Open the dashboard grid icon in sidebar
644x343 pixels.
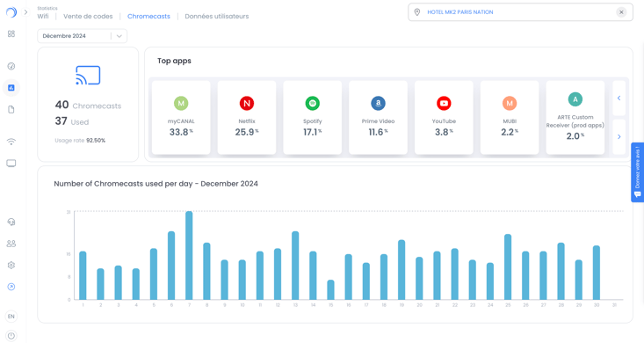point(11,33)
